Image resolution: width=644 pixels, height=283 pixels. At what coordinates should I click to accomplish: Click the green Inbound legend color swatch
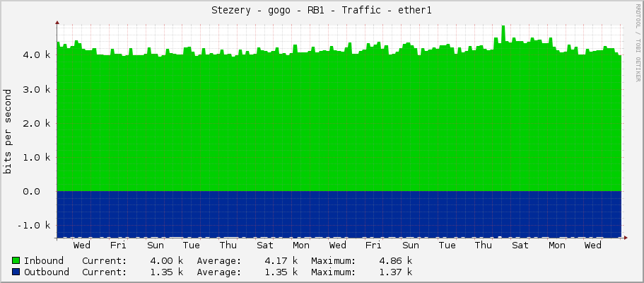point(16,261)
